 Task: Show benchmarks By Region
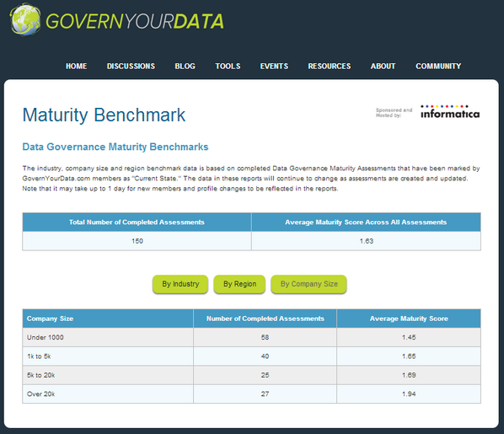click(240, 284)
